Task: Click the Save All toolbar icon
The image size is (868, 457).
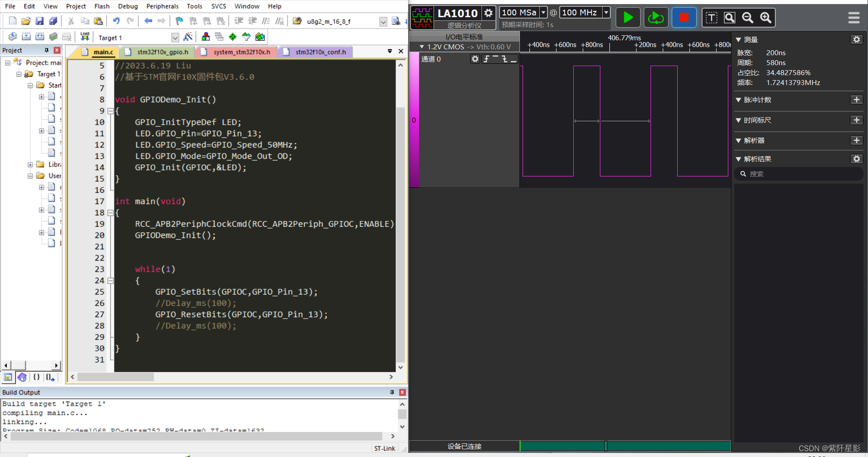Action: tap(53, 21)
